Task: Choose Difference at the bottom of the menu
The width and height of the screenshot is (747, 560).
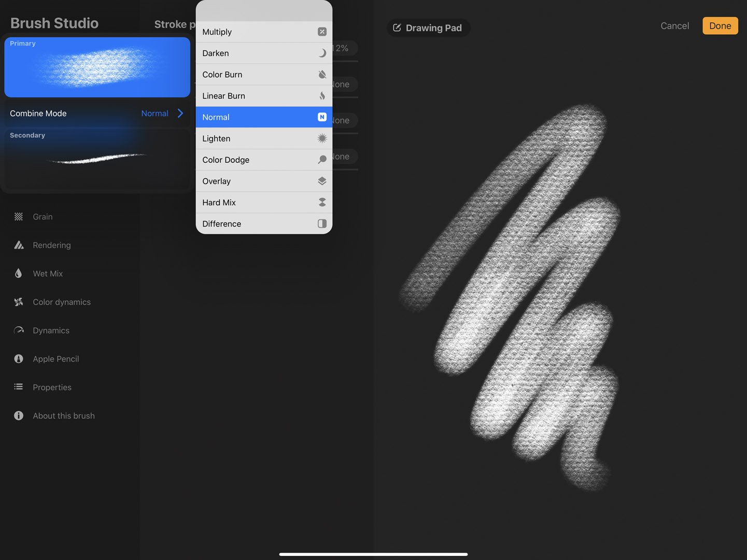Action: [x=263, y=223]
